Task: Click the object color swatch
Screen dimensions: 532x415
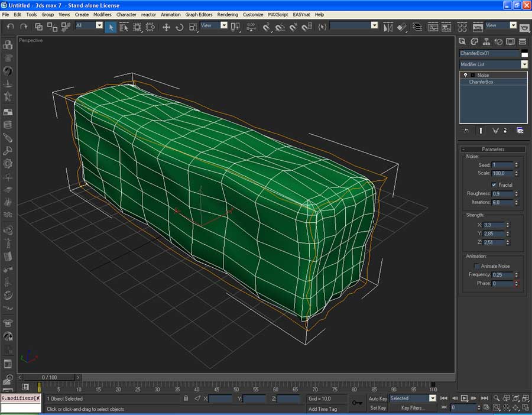Action: 524,53
